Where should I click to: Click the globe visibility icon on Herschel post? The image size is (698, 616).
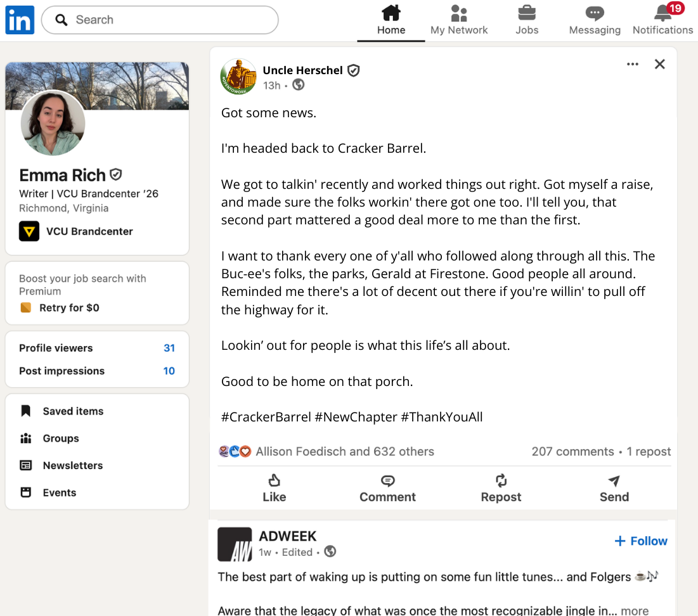[x=298, y=84]
